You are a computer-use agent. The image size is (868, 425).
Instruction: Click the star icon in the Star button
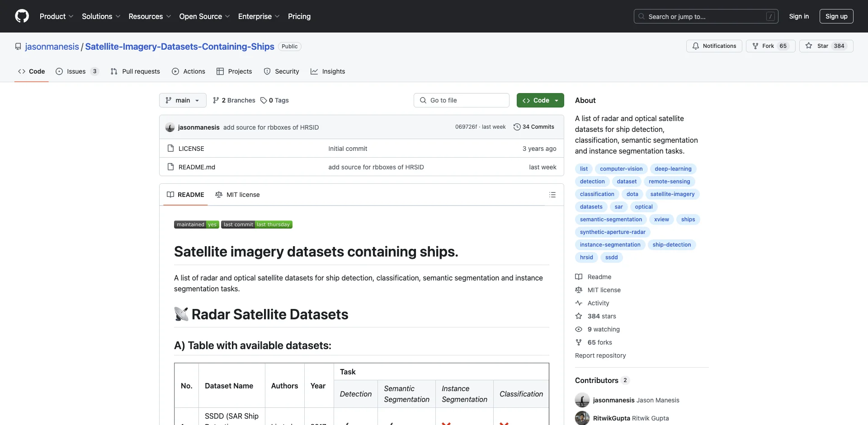(809, 46)
